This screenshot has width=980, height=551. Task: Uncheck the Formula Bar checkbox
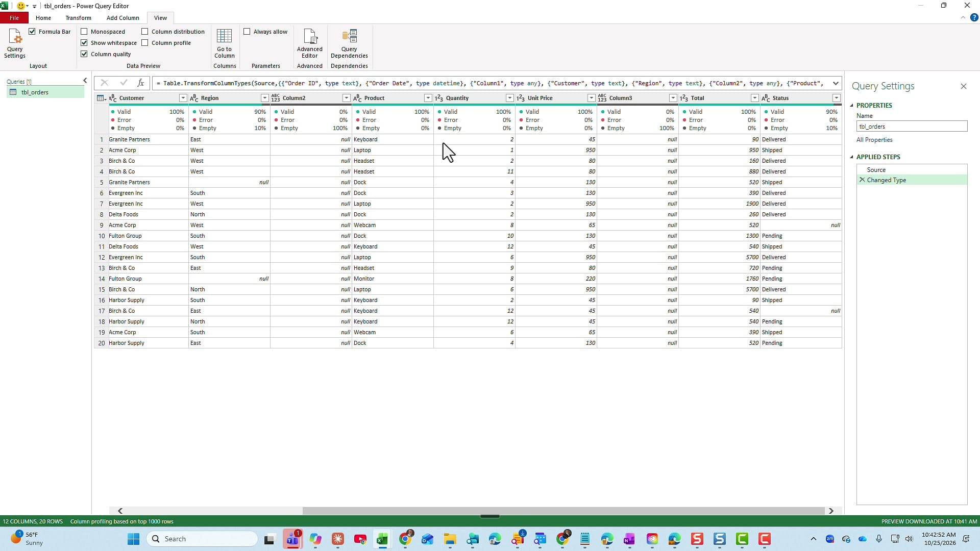pos(32,32)
